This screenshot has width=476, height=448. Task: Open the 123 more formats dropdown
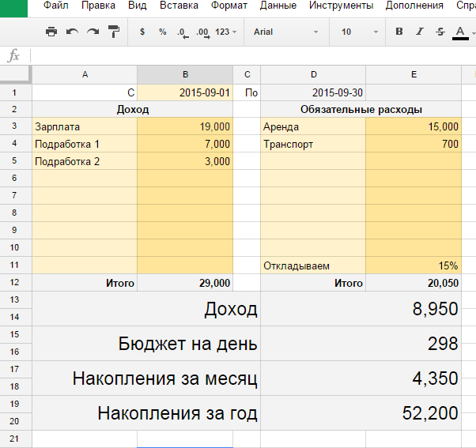coord(225,32)
